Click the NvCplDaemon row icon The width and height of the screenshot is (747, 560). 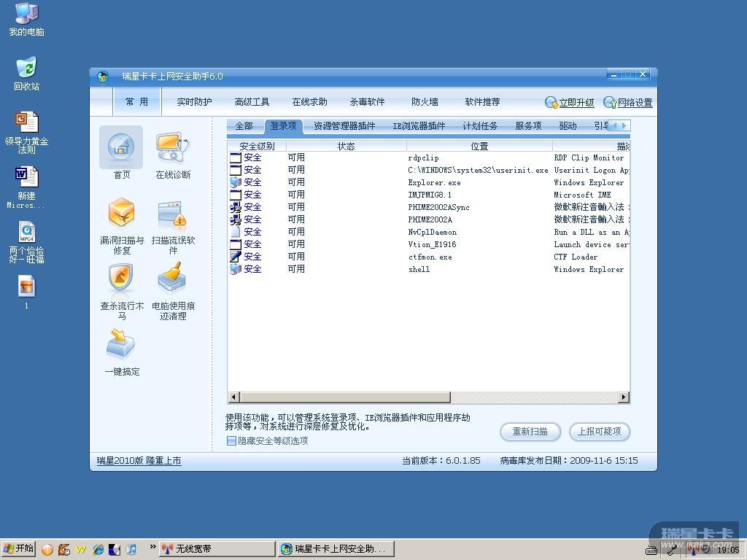(236, 232)
